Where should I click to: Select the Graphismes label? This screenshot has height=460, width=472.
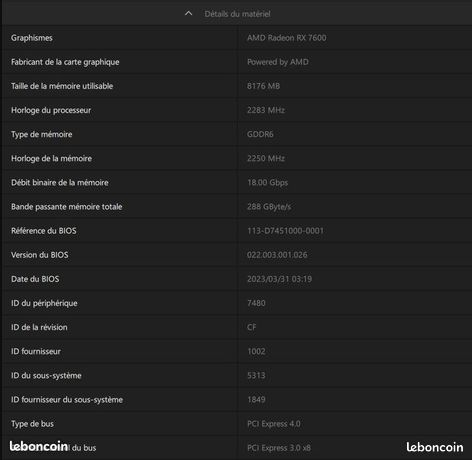click(x=32, y=38)
